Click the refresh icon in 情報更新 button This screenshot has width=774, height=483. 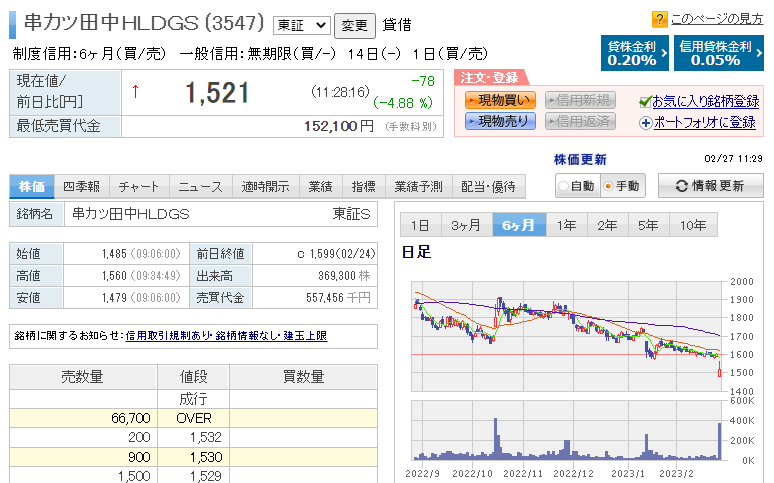tap(682, 186)
